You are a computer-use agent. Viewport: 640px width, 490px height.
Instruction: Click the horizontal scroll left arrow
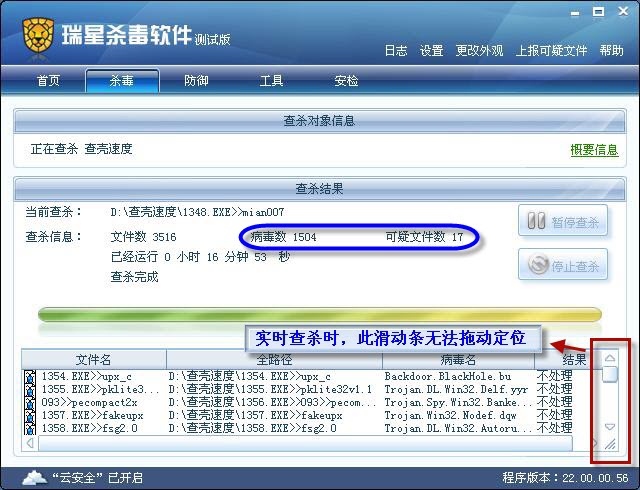[30, 443]
